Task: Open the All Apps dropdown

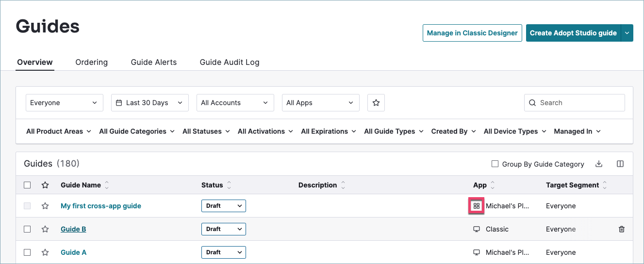Action: (x=321, y=103)
